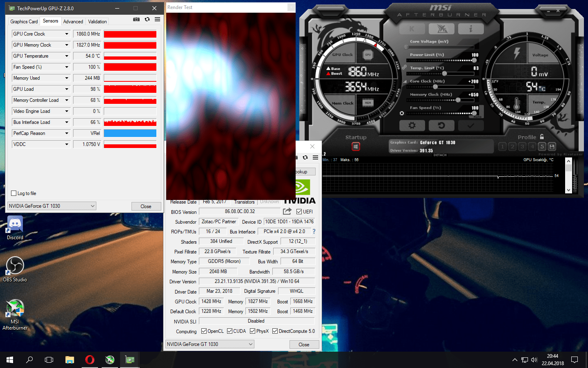588x368 pixels.
Task: Launch Discord from the desktop shortcut
Action: pyautogui.click(x=15, y=228)
